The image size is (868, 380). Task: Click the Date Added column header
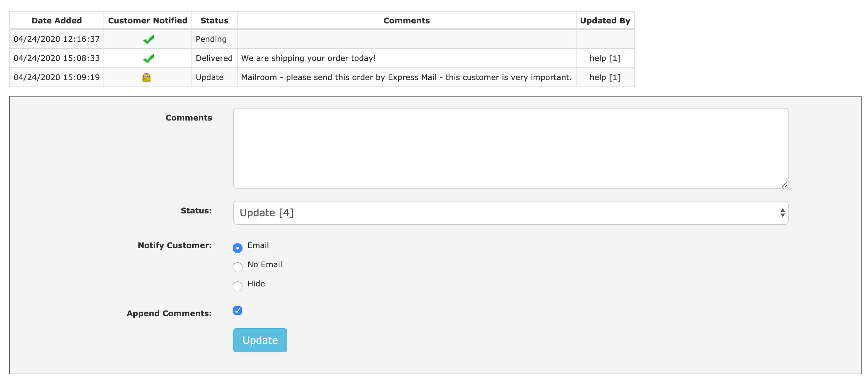(57, 21)
